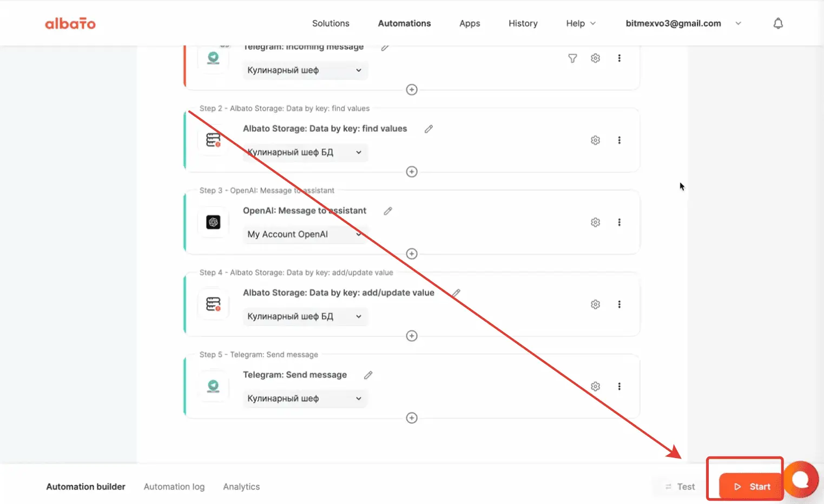The width and height of the screenshot is (824, 504).
Task: Edit name pencil for Telegram: Send message
Action: pyautogui.click(x=368, y=375)
